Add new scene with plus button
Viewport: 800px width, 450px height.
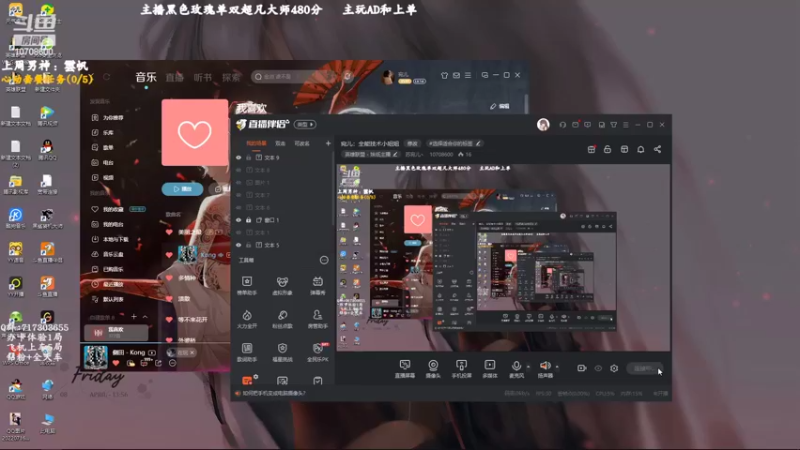(x=328, y=143)
